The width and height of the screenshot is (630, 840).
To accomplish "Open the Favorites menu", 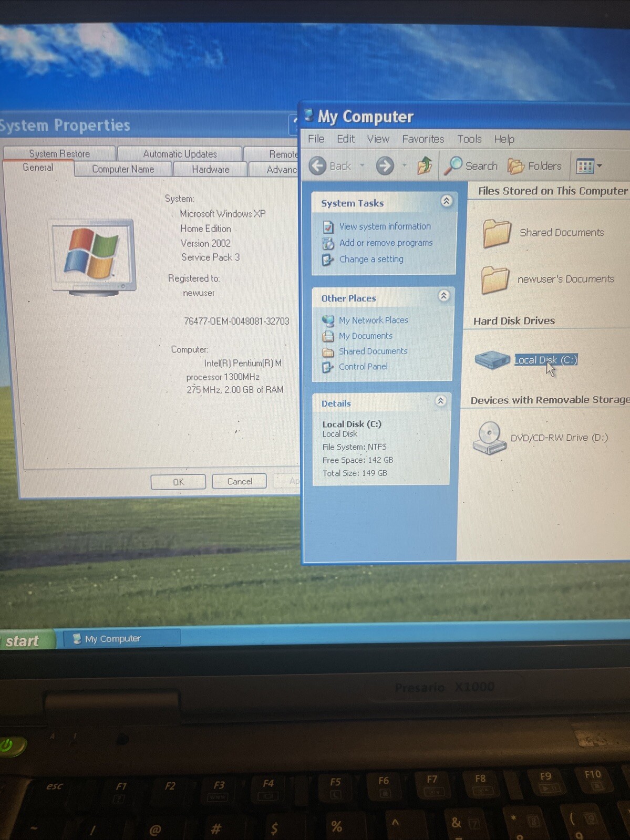I will [x=423, y=139].
